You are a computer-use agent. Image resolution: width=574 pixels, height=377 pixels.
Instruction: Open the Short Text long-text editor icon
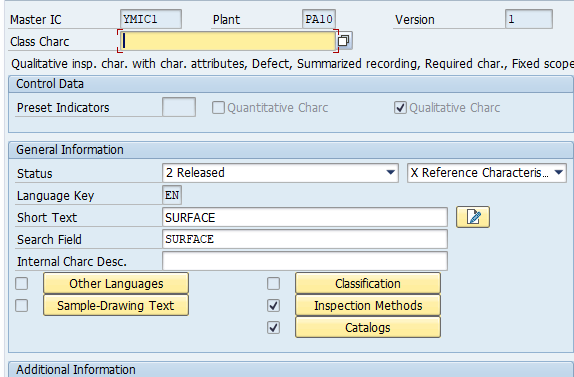click(x=473, y=217)
